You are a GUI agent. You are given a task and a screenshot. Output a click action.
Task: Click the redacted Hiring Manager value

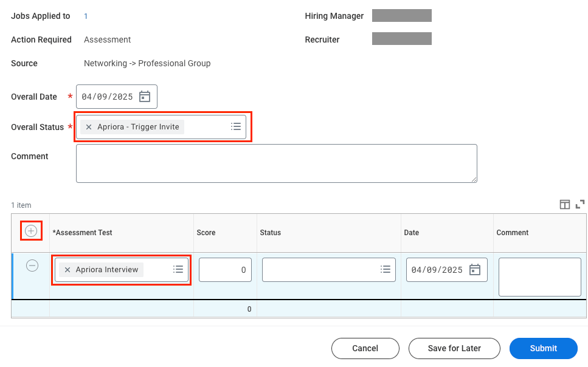pyautogui.click(x=401, y=16)
